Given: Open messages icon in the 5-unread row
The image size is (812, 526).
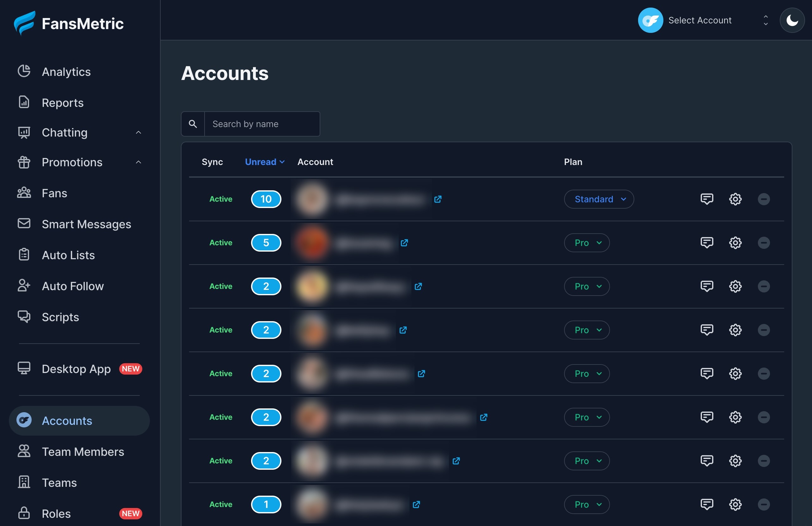Looking at the screenshot, I should pos(707,242).
